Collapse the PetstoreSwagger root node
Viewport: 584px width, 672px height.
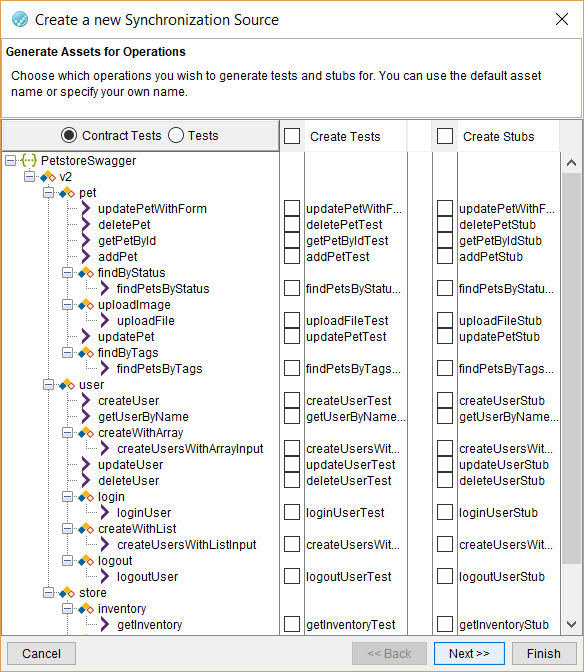click(x=10, y=161)
